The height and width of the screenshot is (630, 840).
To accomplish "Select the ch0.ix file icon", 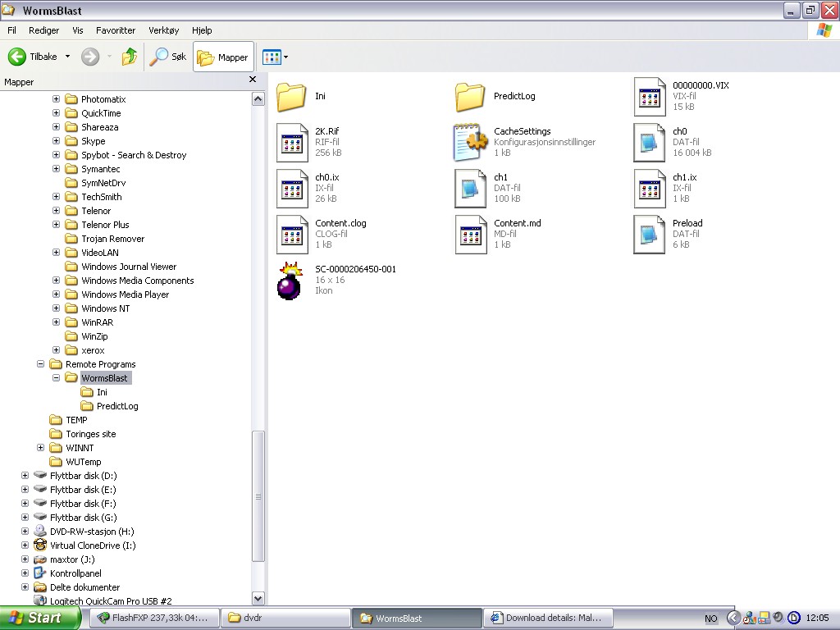I will [292, 189].
